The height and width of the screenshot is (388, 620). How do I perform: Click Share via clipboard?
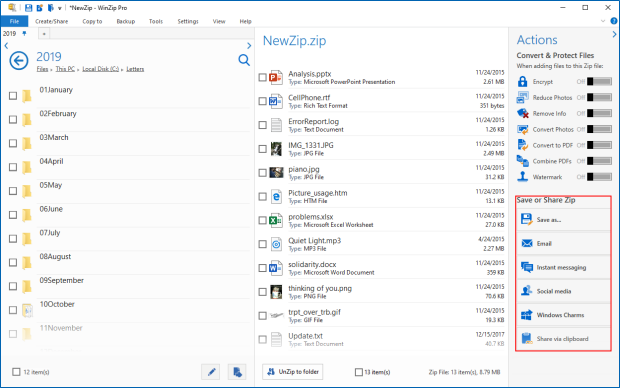(563, 339)
